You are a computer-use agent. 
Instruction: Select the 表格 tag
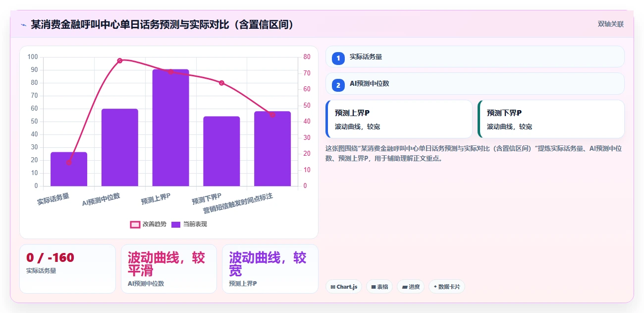click(379, 287)
